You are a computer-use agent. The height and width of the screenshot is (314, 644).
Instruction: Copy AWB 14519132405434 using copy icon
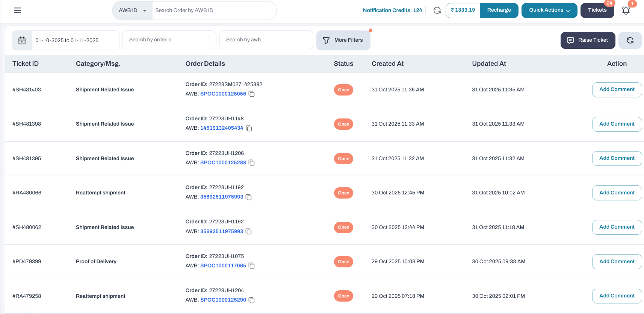pyautogui.click(x=249, y=128)
